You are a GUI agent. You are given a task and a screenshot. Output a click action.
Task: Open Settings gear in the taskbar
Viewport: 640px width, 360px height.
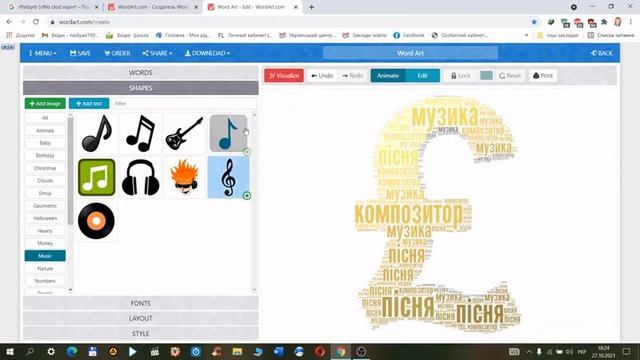click(51, 351)
